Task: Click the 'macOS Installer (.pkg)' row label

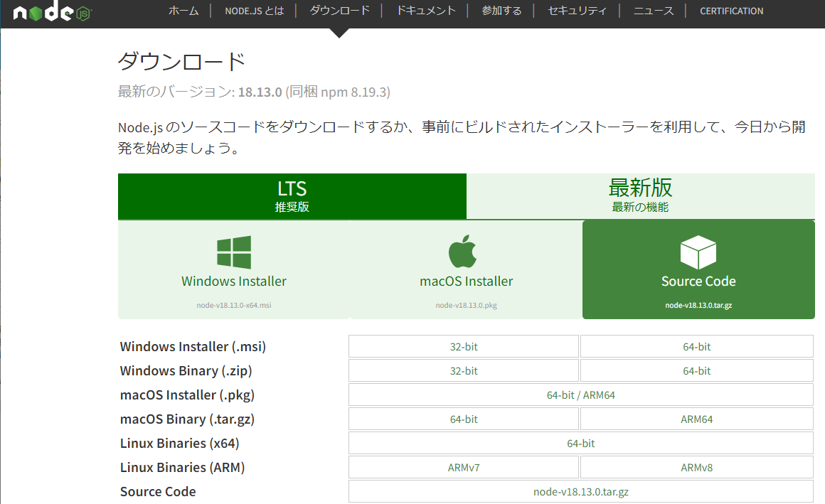Action: 187,395
